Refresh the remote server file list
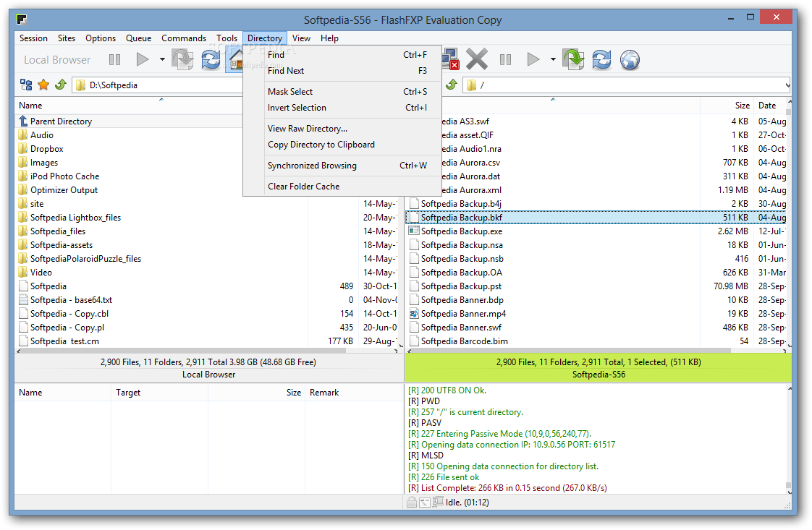This screenshot has height=530, width=812. (601, 59)
